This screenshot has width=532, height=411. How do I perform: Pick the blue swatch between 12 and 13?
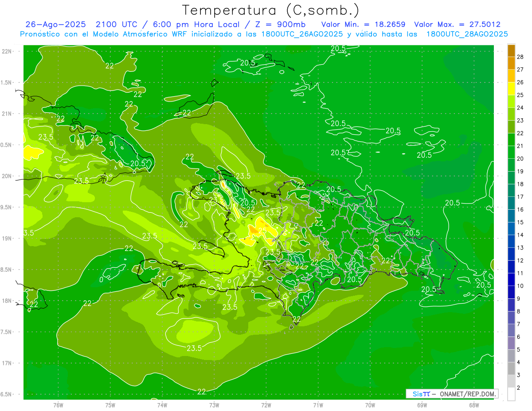[511, 254]
